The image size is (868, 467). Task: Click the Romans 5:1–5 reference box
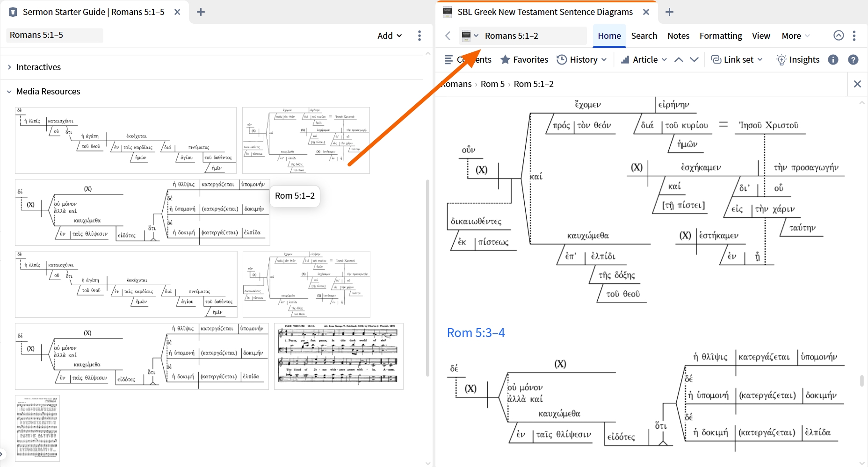coord(55,35)
